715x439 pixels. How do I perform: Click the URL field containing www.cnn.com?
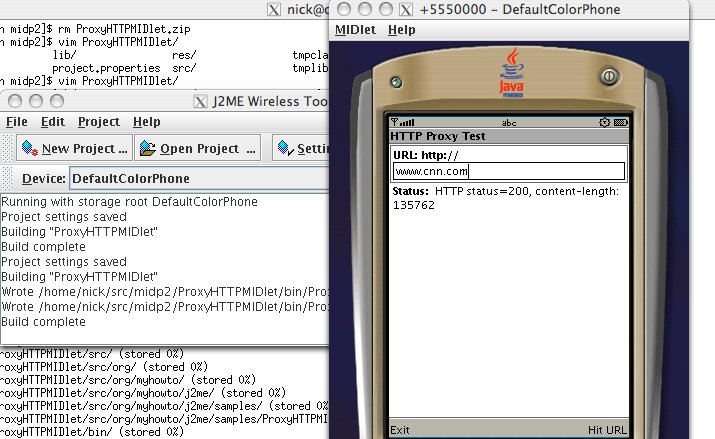(x=509, y=170)
